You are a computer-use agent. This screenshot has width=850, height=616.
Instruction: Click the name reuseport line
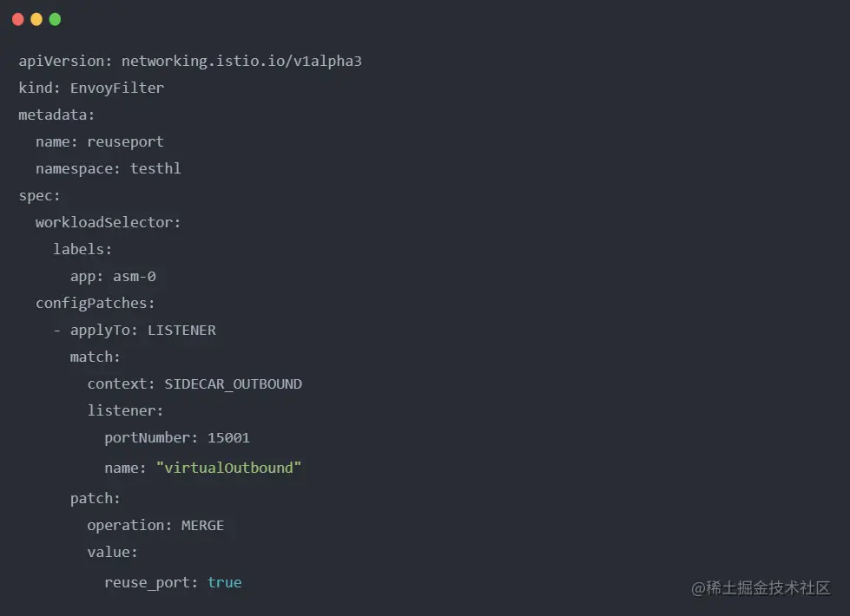pyautogui.click(x=100, y=141)
